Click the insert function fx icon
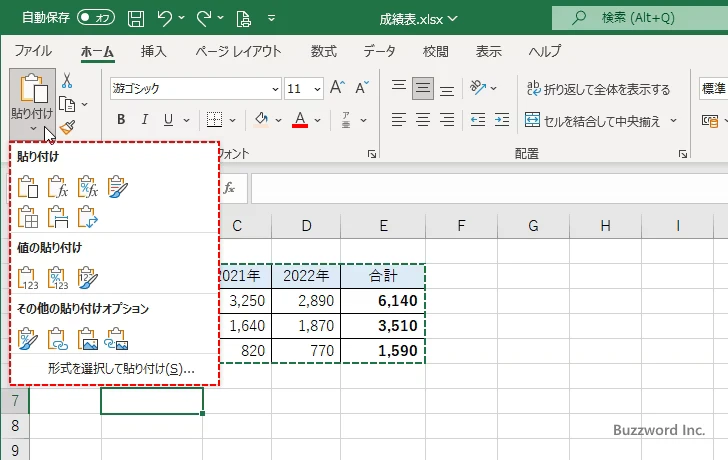The image size is (728, 460). pos(229,188)
